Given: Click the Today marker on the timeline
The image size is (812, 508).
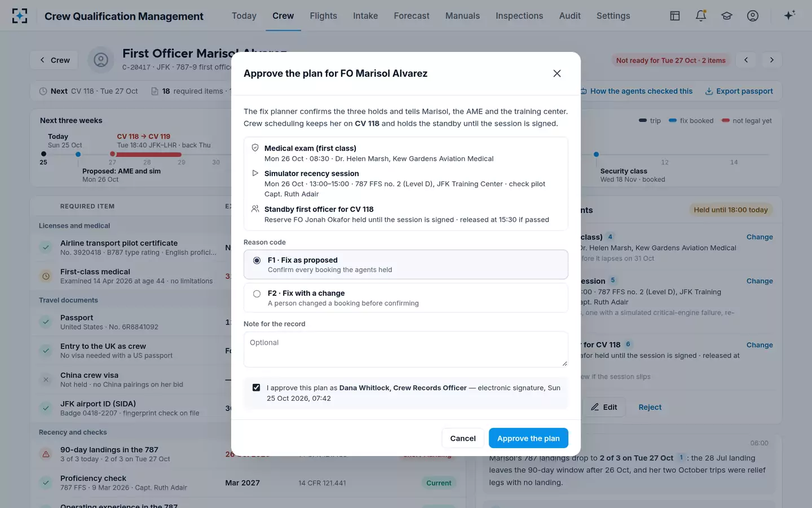Looking at the screenshot, I should [43, 154].
